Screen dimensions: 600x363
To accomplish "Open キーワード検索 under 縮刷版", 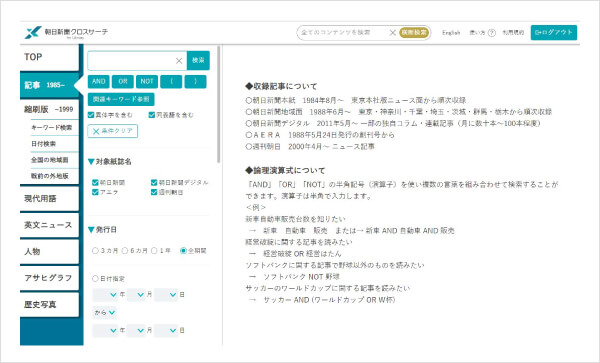I will pyautogui.click(x=52, y=127).
